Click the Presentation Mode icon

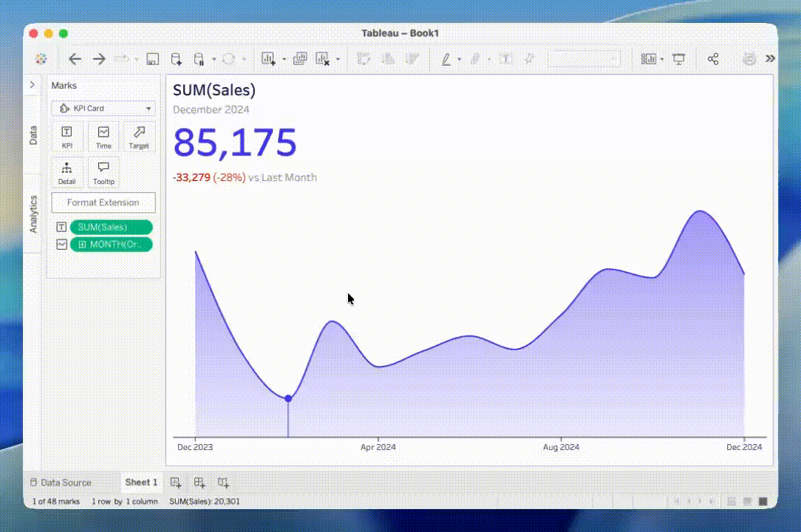tap(679, 59)
